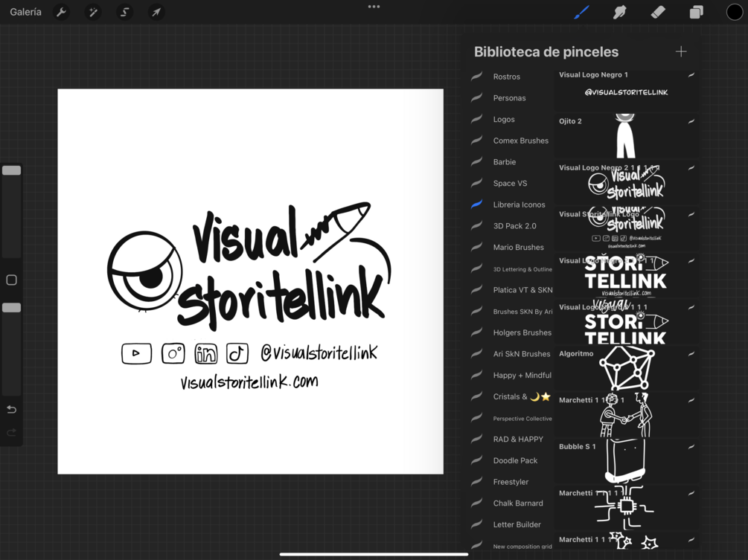748x560 pixels.
Task: Open the RAD & HAPPY set
Action: pyautogui.click(x=511, y=439)
